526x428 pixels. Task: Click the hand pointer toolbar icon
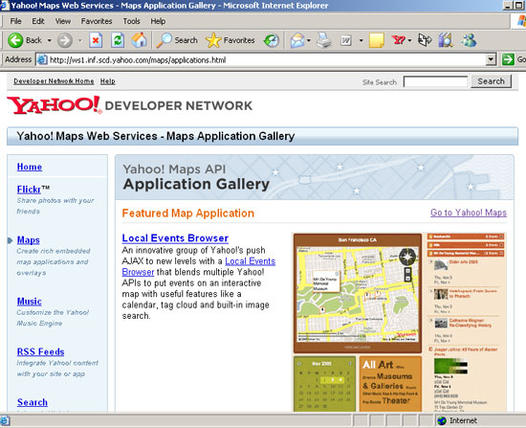425,41
